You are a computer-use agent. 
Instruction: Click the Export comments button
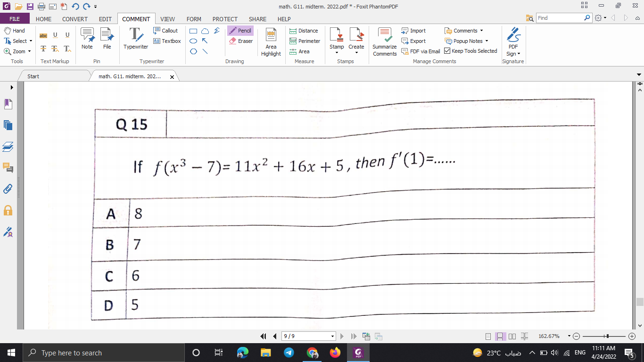413,41
